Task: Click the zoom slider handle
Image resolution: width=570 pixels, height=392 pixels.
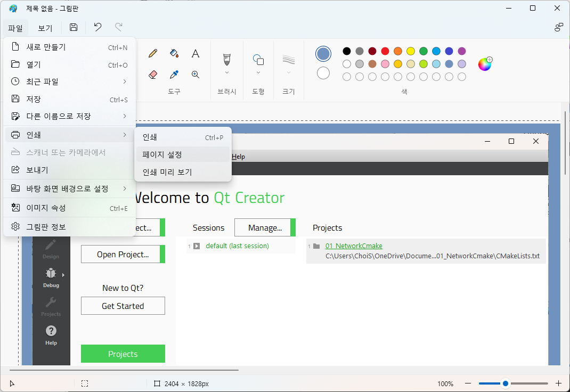Action: (506, 383)
